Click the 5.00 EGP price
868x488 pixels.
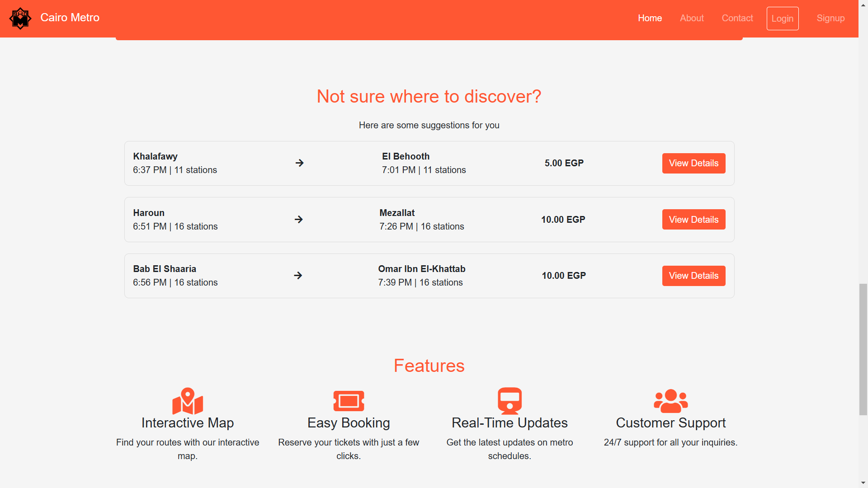[564, 163]
